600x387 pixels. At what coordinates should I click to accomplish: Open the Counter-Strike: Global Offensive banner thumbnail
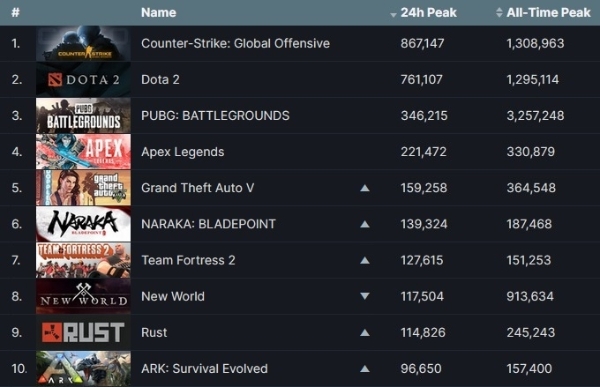click(83, 44)
